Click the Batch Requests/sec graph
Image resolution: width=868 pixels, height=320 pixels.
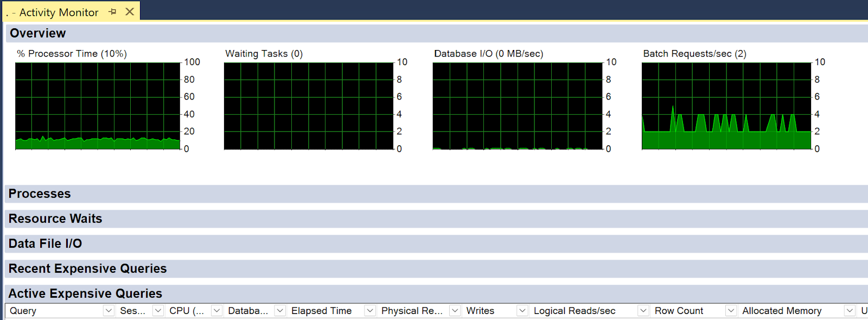tap(726, 106)
